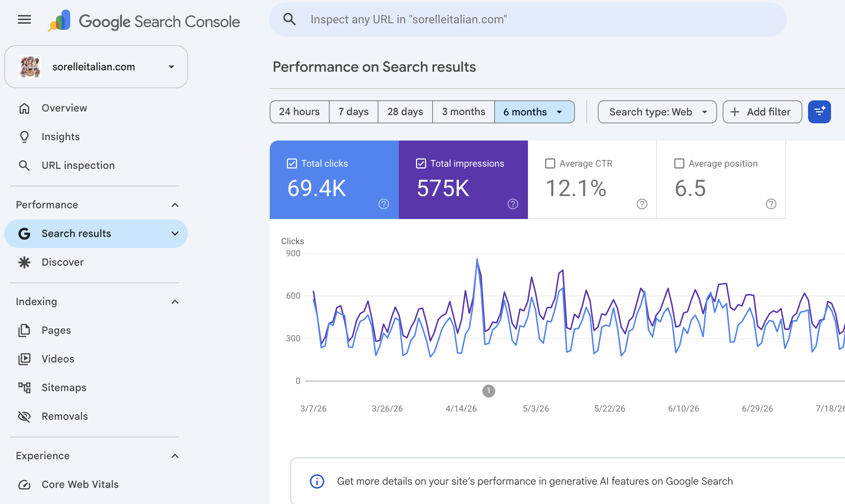
Task: Open help icon on Total clicks card
Action: coord(384,204)
